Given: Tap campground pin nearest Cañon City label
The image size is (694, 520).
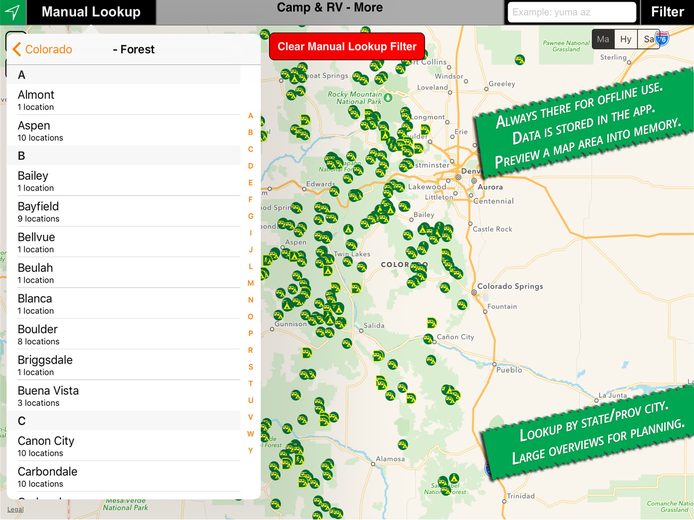Looking at the screenshot, I should click(x=428, y=339).
